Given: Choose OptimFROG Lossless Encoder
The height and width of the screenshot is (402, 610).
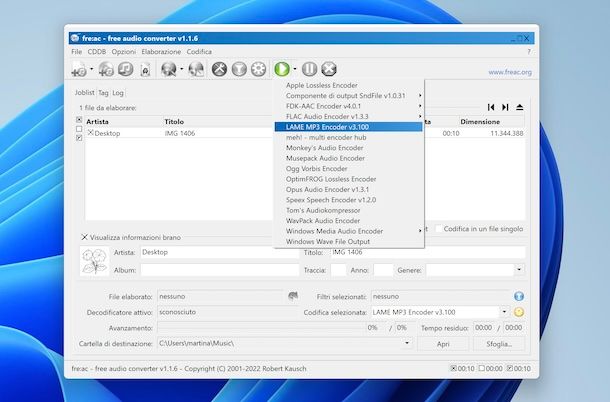Looking at the screenshot, I should click(349, 179).
